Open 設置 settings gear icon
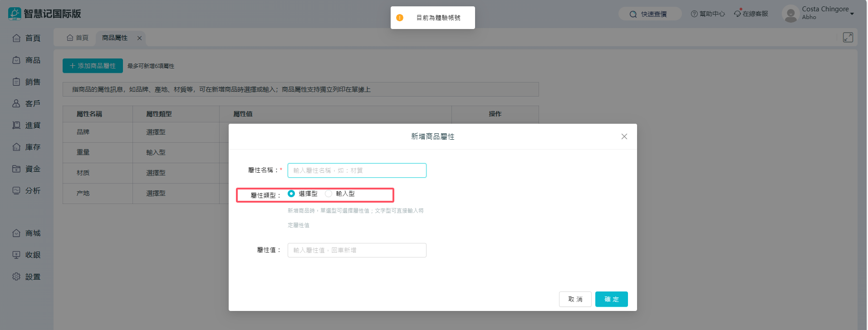 (16, 277)
